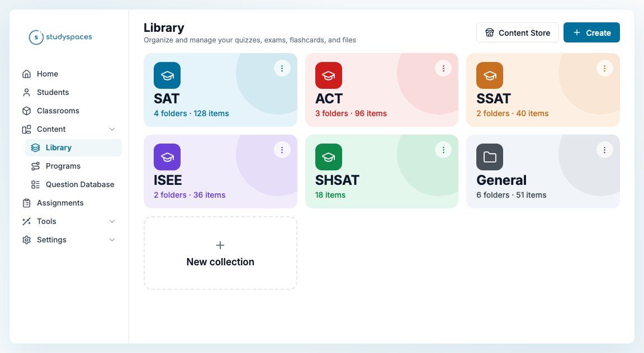Click the Settings label in sidebar
Screen dimensions: 644x353
click(x=51, y=240)
